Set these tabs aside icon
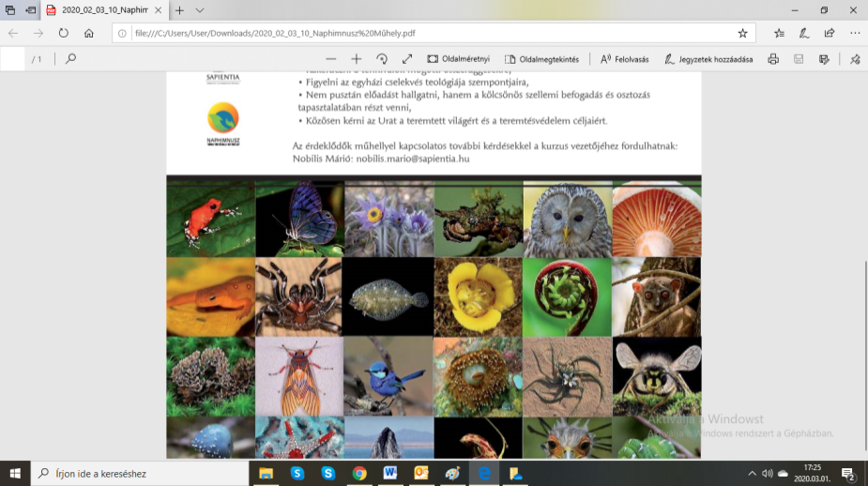868x486 pixels. pyautogui.click(x=30, y=10)
